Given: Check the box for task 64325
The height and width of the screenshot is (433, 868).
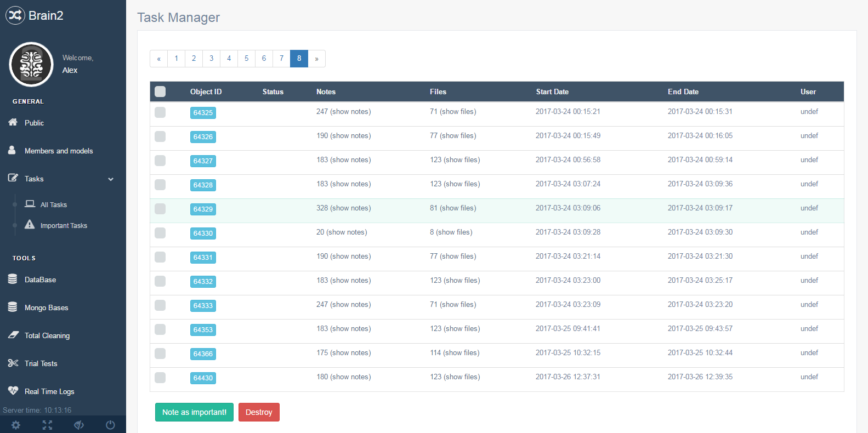Looking at the screenshot, I should click(160, 112).
